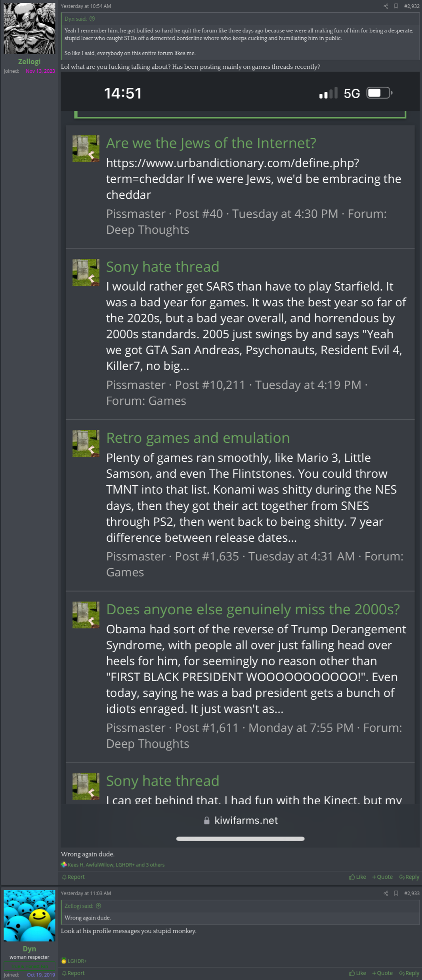Open permalink #2,933
This screenshot has height=980, width=422.
412,893
